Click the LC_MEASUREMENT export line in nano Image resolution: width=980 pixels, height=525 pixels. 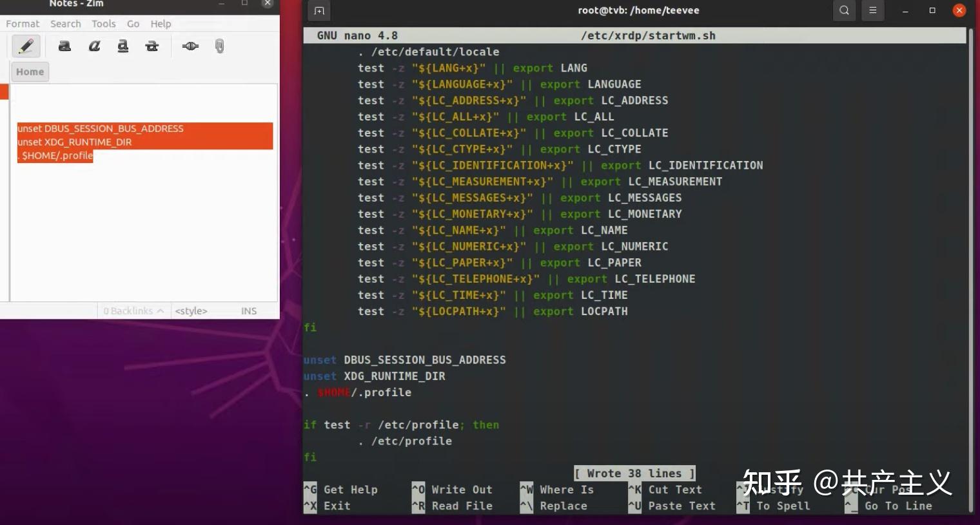540,182
